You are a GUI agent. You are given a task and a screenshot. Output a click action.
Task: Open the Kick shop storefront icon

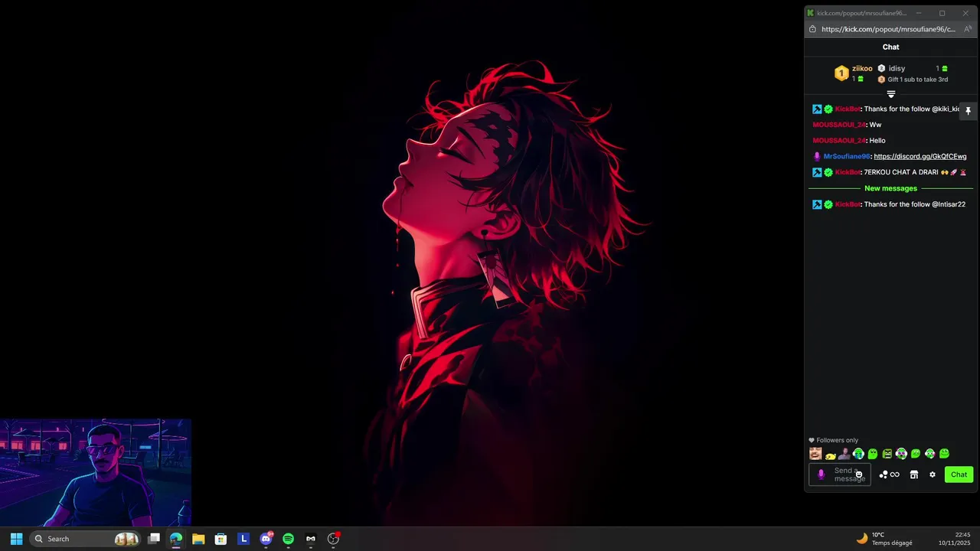pos(913,474)
